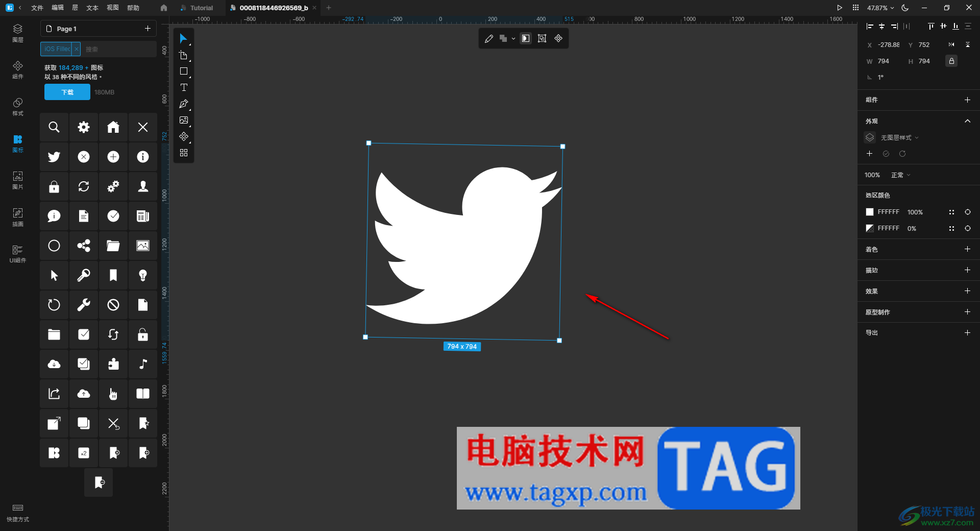Open the 图层 (Layers) sidebar panel

point(18,33)
